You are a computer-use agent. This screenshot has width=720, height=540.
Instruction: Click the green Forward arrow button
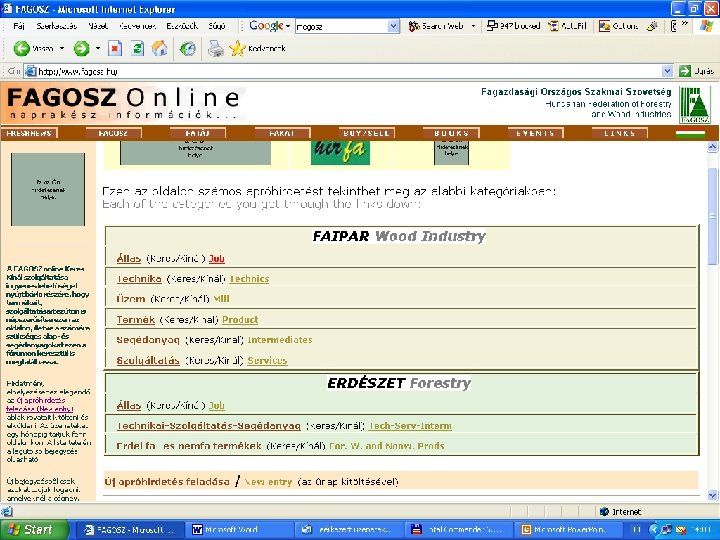pos(82,48)
